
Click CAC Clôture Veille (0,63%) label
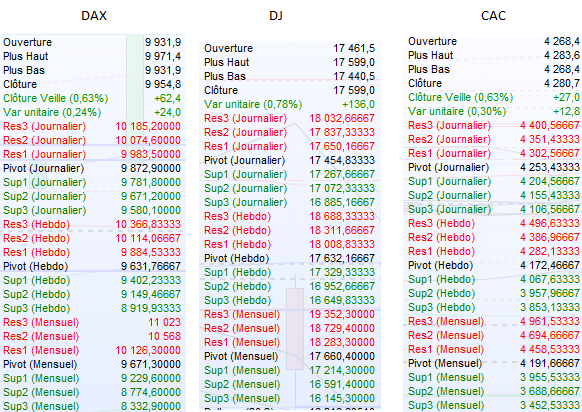pyautogui.click(x=461, y=97)
